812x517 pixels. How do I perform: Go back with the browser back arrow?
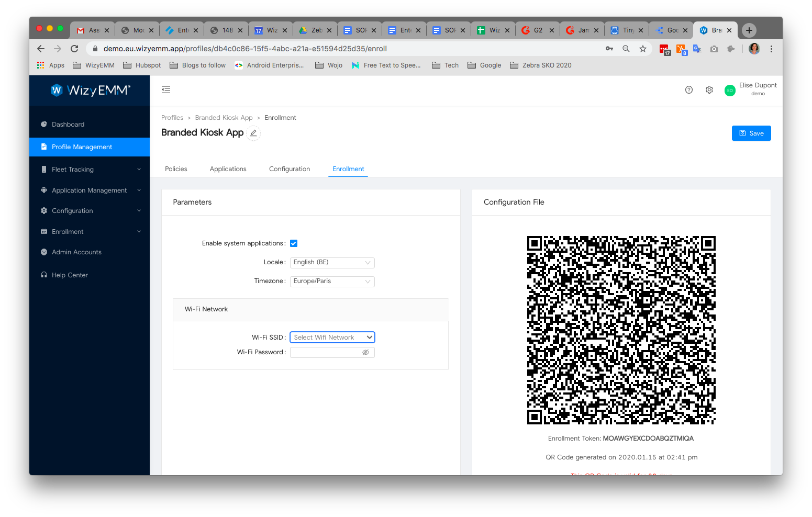point(41,49)
